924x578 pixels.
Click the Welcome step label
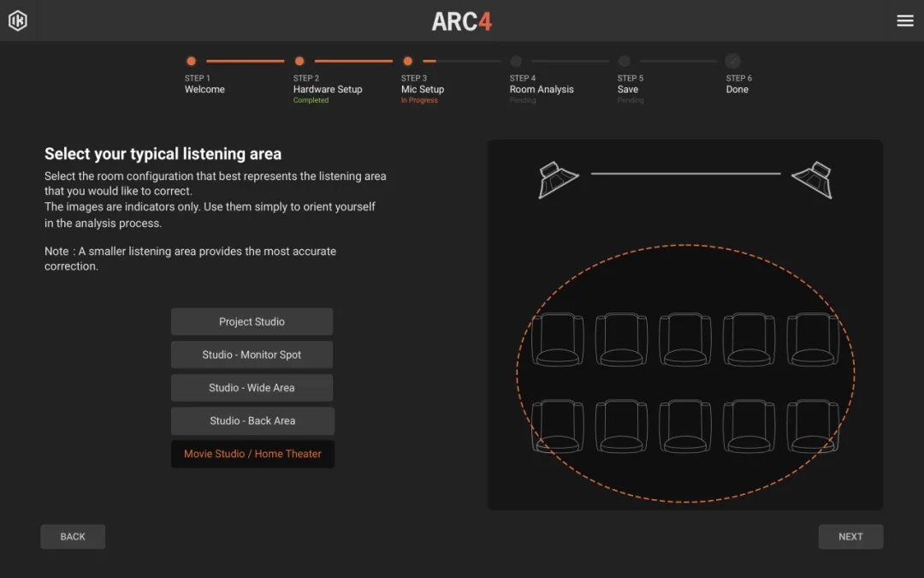204,89
